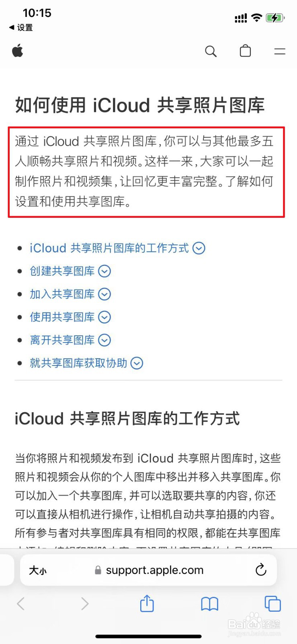Expand the 离开共享图库 chevron
Viewport: 297px width, 644px height.
pos(104,340)
